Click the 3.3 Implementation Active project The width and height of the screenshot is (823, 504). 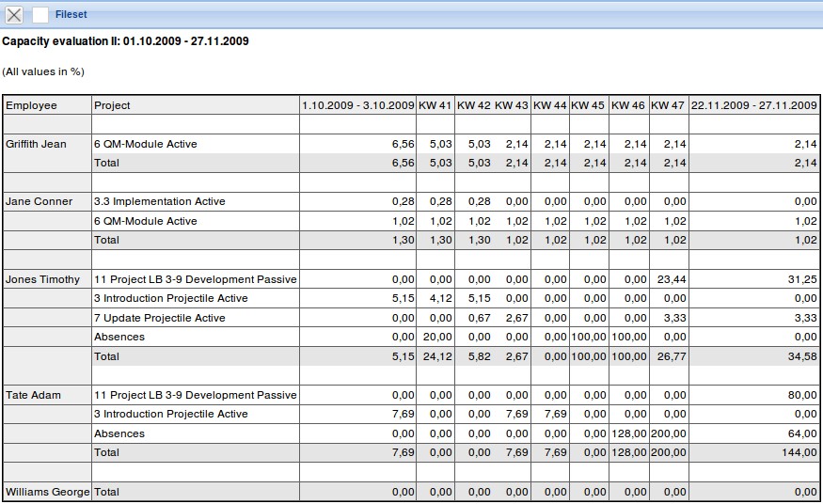click(x=159, y=201)
